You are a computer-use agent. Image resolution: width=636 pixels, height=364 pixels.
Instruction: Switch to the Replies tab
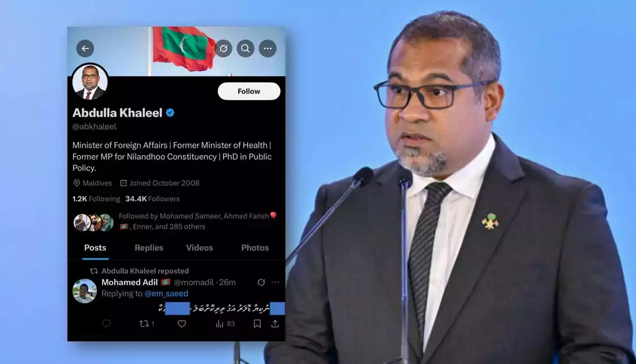click(x=149, y=247)
